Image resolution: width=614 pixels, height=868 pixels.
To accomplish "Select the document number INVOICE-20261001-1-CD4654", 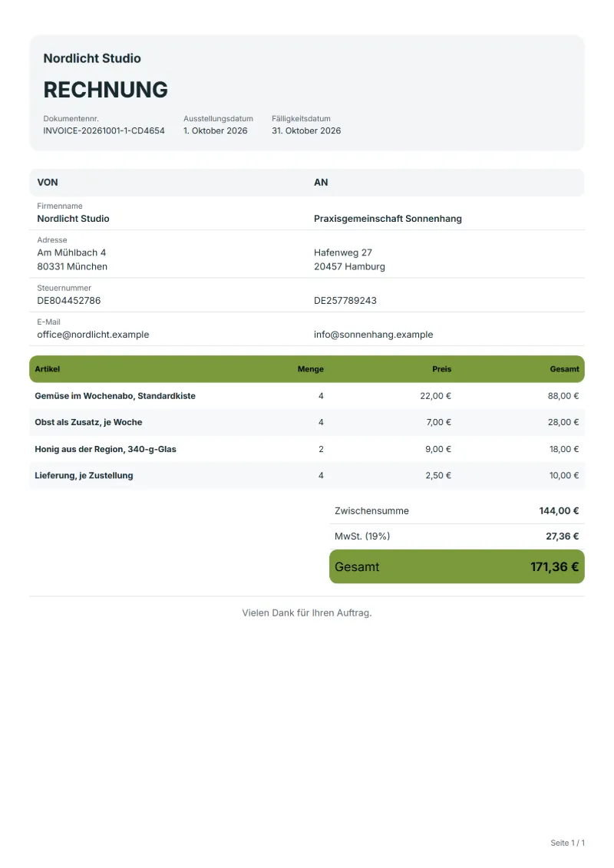I will click(x=104, y=130).
